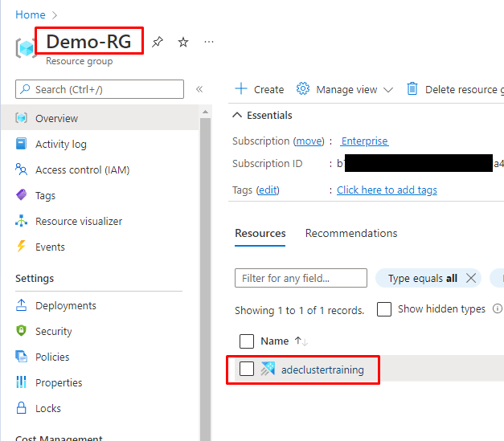Click 'Showing 1 to 1 of 1 records.' text
Viewport: 504px width, 441px height.
tap(300, 310)
